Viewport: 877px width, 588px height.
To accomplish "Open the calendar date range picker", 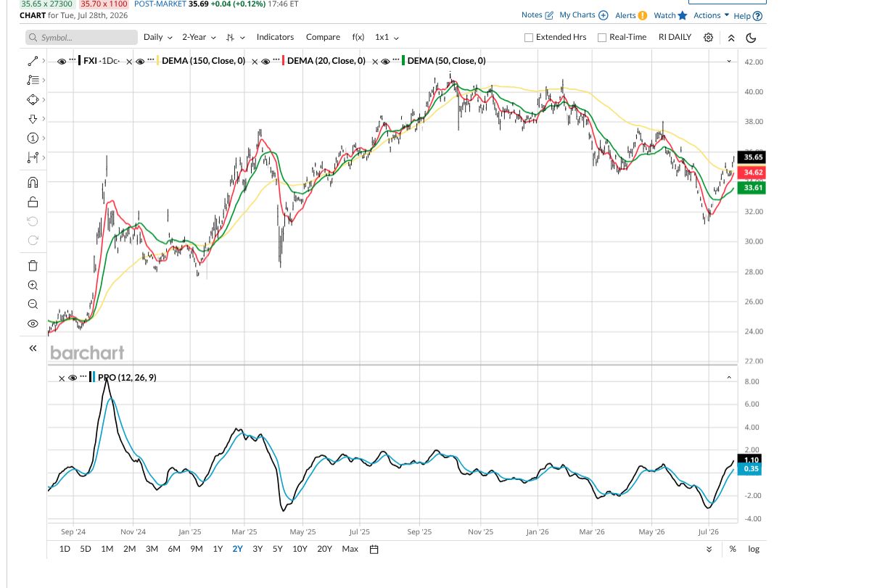I will click(x=374, y=549).
